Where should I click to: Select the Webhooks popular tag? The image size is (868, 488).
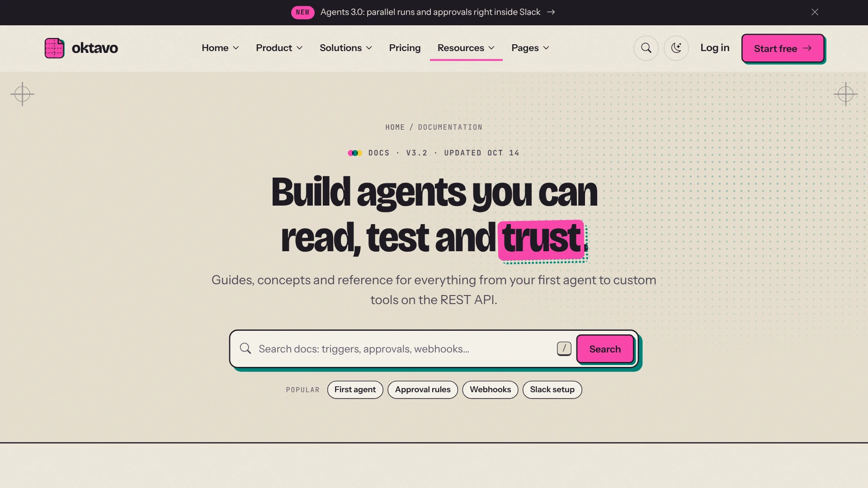(490, 389)
